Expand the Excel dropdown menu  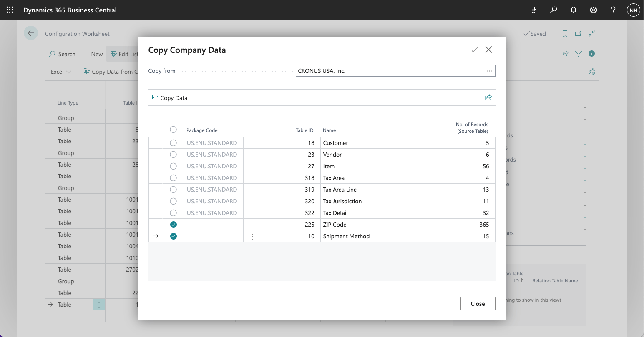(61, 72)
